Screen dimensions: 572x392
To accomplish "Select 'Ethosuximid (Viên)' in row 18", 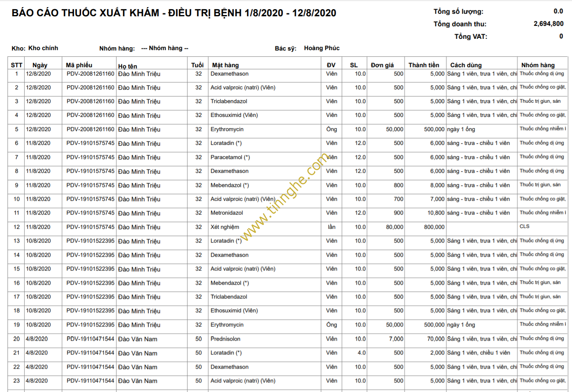I will 234,311.
